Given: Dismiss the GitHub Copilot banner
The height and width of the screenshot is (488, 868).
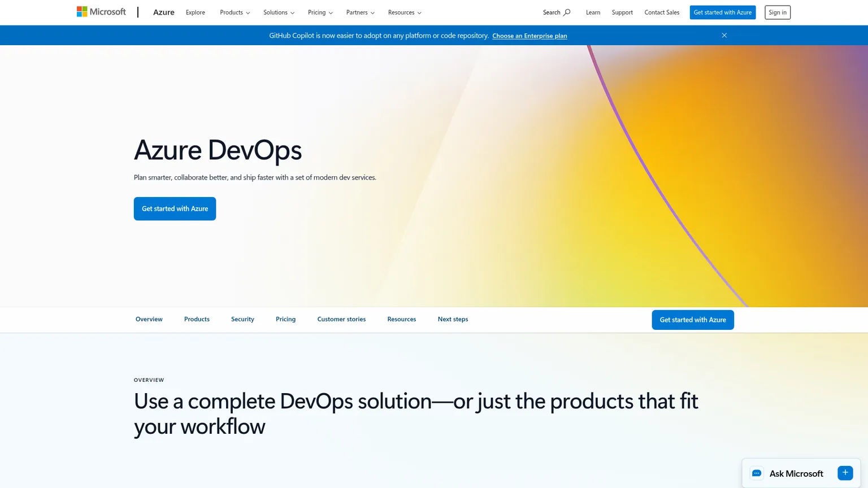Looking at the screenshot, I should point(724,36).
